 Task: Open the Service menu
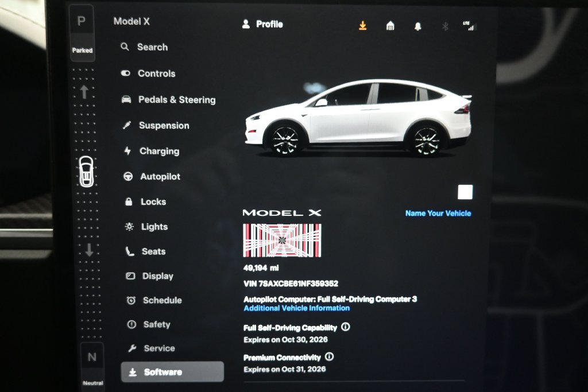click(x=152, y=348)
